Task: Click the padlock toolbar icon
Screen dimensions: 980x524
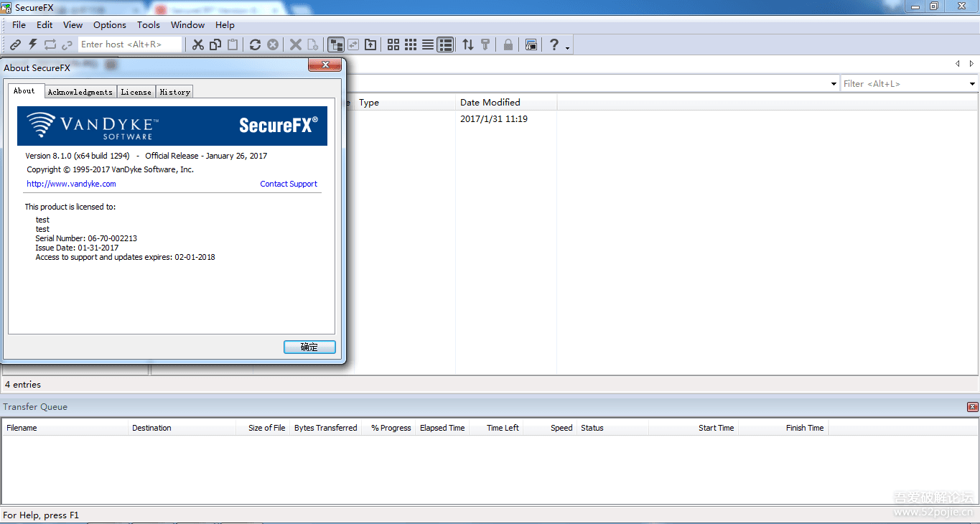Action: pos(508,45)
